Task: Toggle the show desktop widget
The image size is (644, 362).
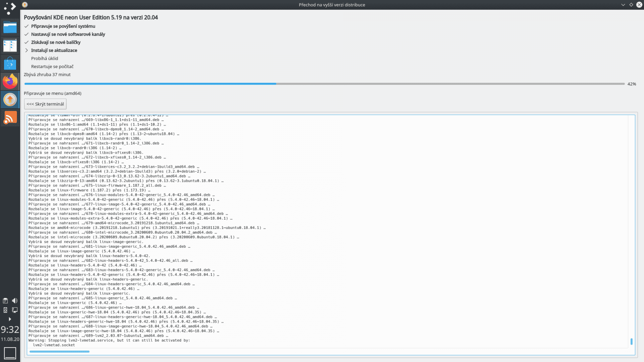Action: point(10,352)
